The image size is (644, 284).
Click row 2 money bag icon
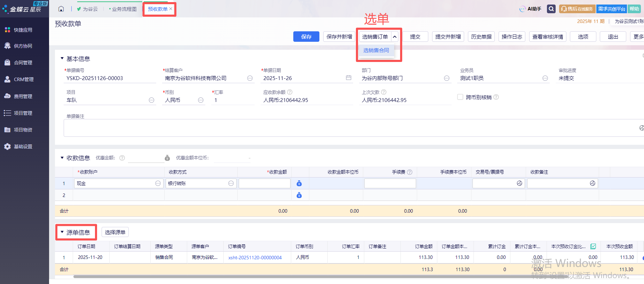(x=299, y=195)
